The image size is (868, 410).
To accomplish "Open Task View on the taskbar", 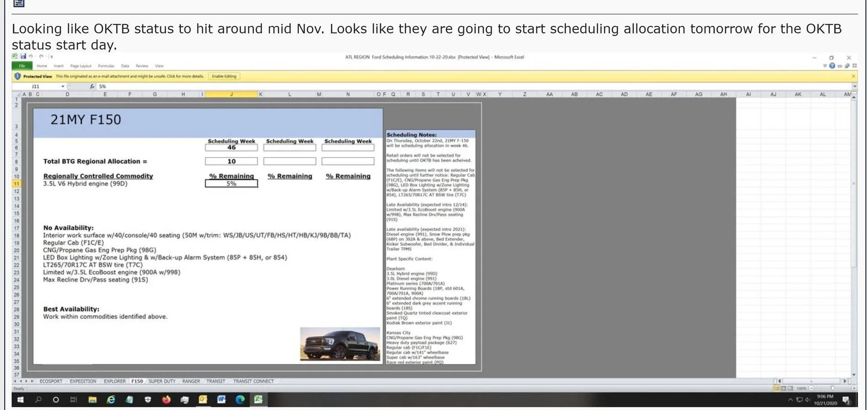I will click(74, 400).
